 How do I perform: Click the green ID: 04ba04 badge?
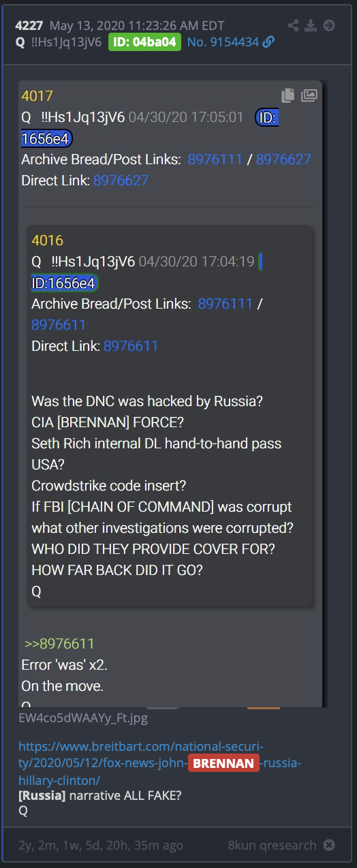(x=144, y=42)
